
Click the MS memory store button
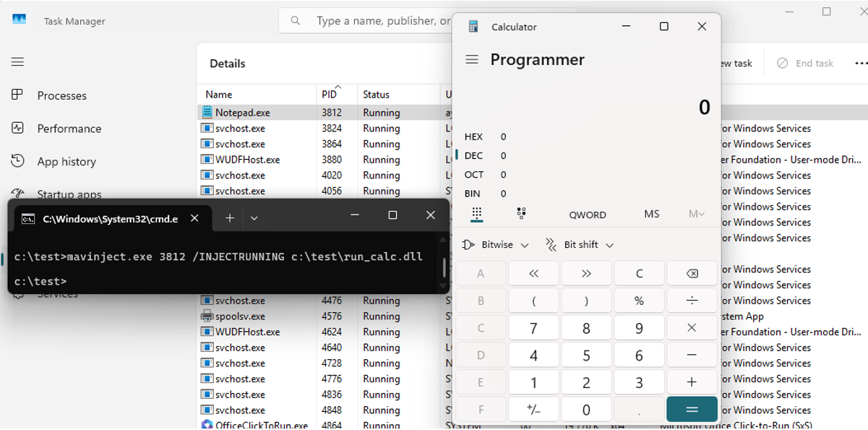[x=652, y=214]
